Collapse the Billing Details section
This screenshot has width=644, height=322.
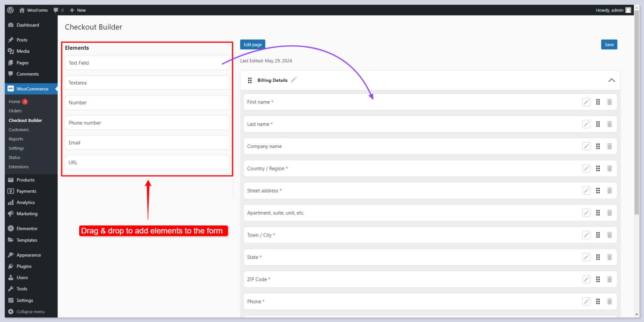(611, 80)
